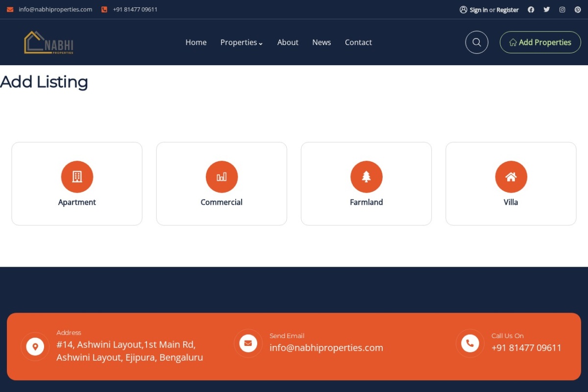588x392 pixels.
Task: Click the Add Properties button
Action: tap(540, 42)
